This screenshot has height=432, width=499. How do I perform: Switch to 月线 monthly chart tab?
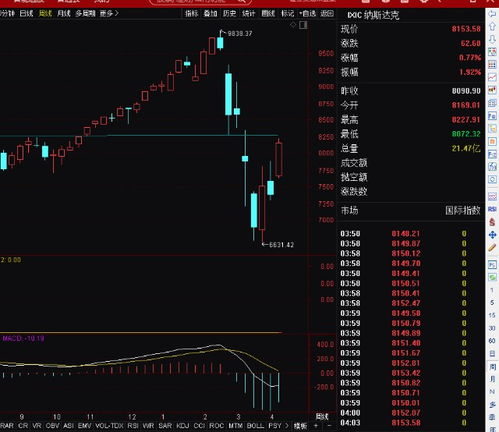pos(64,14)
